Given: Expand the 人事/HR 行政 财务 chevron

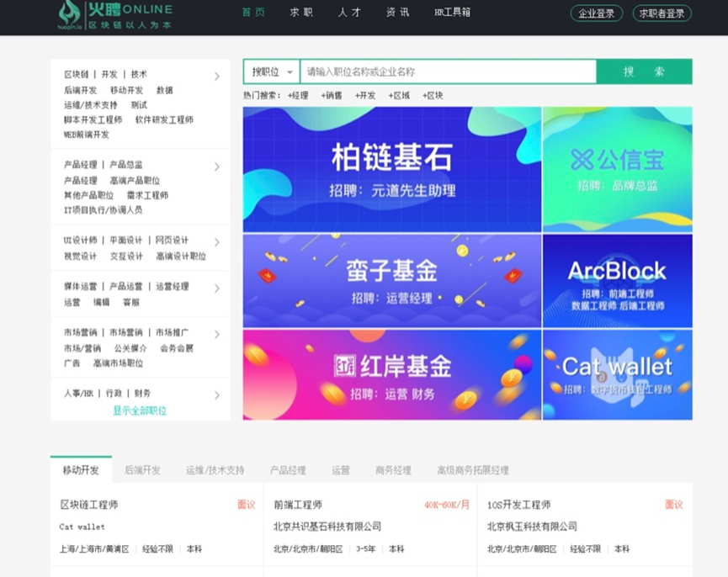Looking at the screenshot, I should [217, 395].
